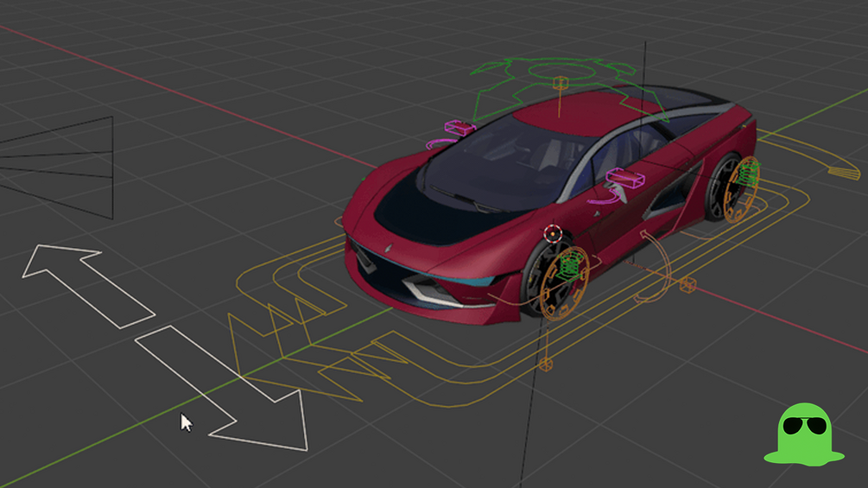Screen dimensions: 868x488
Task: Click the small orange cube beside the curved arrow
Action: pyautogui.click(x=687, y=284)
